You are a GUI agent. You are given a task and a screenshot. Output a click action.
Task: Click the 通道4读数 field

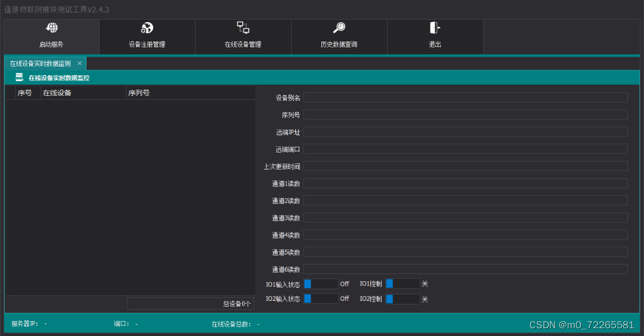click(465, 235)
